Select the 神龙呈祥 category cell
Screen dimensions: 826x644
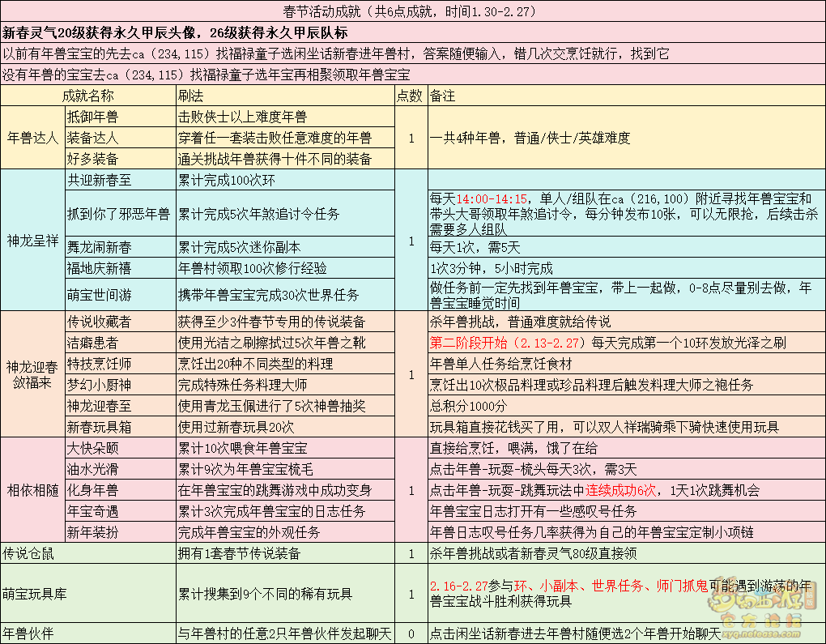pyautogui.click(x=32, y=241)
